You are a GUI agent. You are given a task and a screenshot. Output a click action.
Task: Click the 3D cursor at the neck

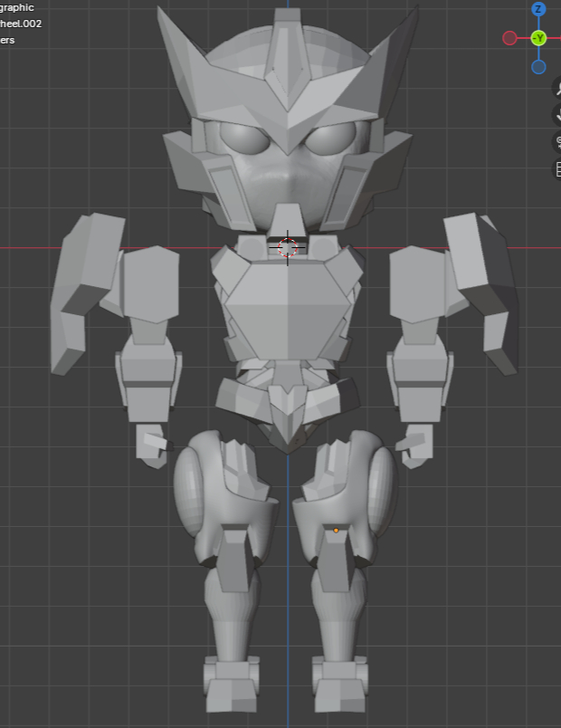tap(287, 247)
